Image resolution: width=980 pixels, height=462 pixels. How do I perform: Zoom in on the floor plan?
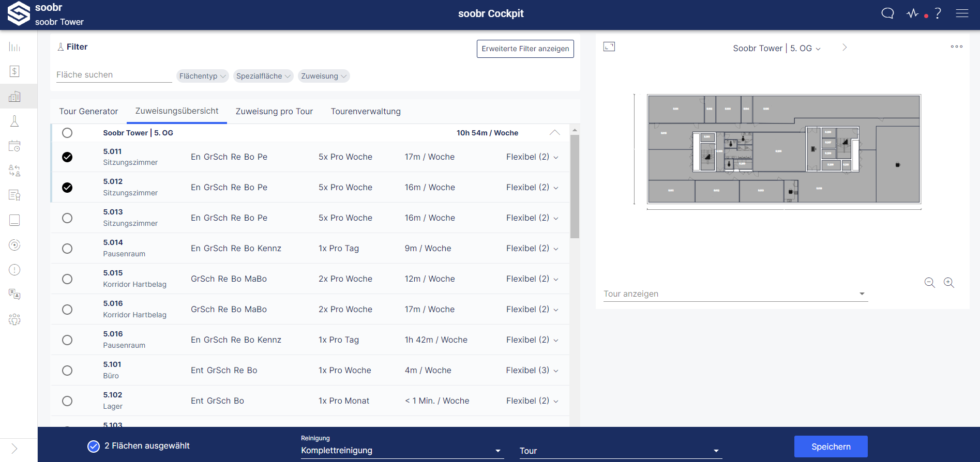(x=949, y=283)
